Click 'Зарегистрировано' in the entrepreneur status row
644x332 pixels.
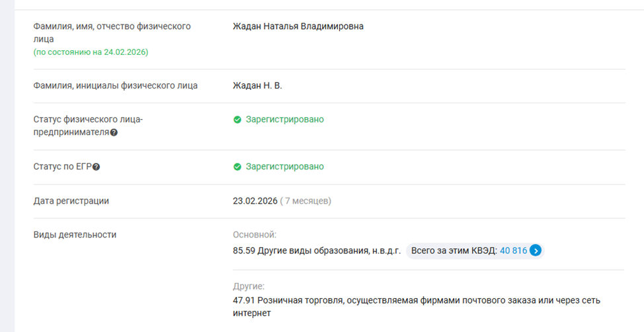284,120
